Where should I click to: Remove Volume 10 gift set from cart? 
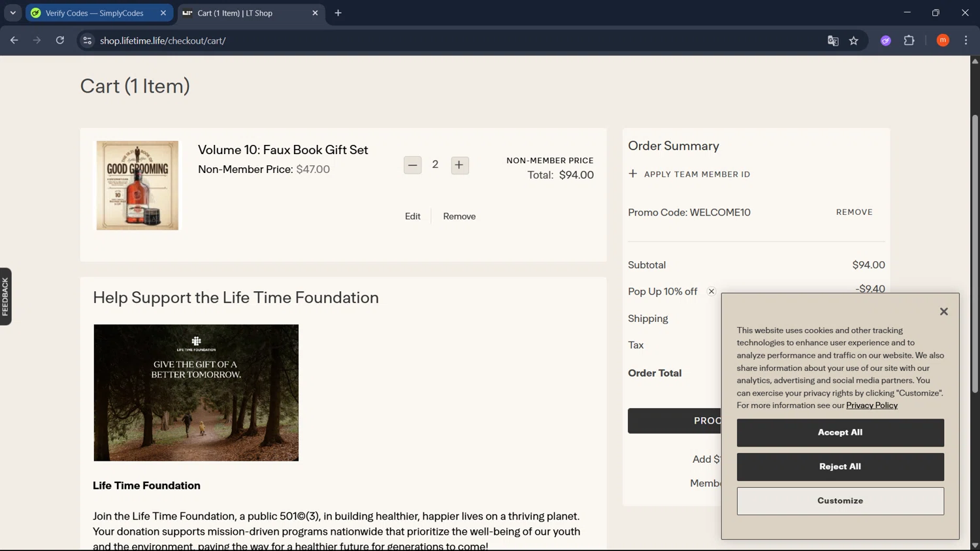point(459,216)
